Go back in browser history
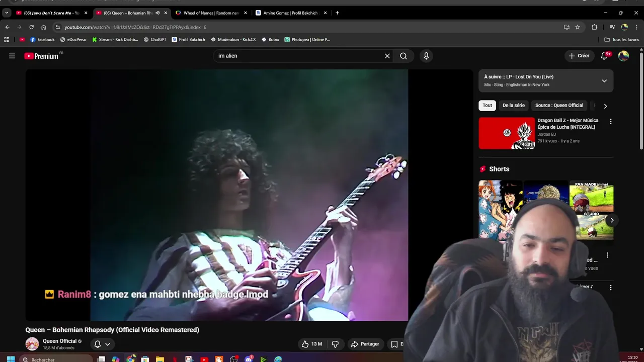 [x=7, y=27]
